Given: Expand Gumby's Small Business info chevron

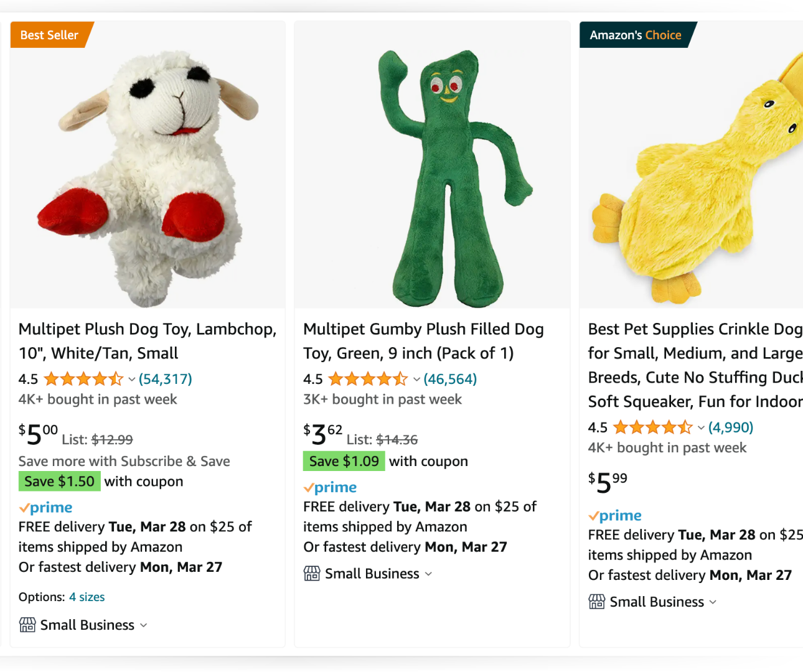Looking at the screenshot, I should (x=428, y=574).
